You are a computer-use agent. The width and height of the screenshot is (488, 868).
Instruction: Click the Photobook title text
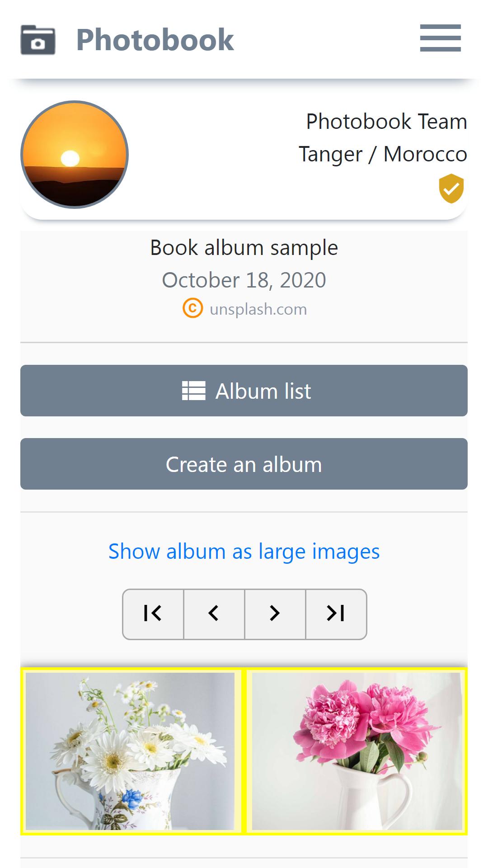tap(155, 40)
